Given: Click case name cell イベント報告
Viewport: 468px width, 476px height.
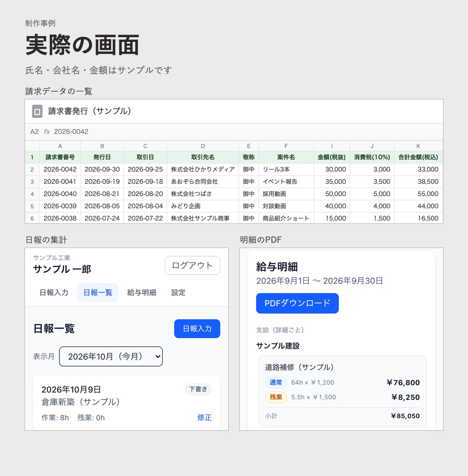Looking at the screenshot, I should pos(286,182).
